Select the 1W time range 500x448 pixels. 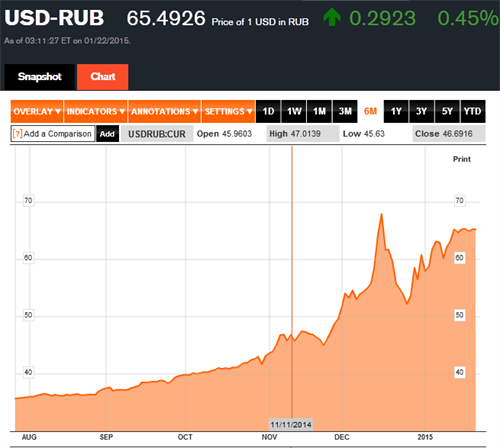[x=294, y=111]
